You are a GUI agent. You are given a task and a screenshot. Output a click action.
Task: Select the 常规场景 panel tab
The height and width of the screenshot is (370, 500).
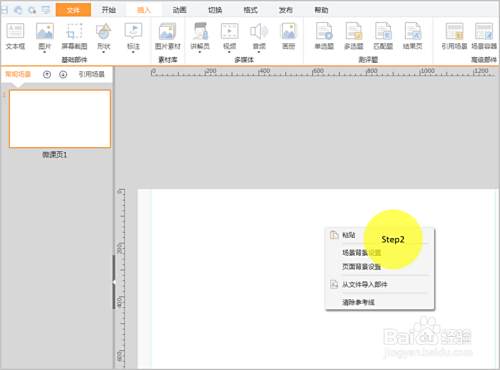click(18, 74)
